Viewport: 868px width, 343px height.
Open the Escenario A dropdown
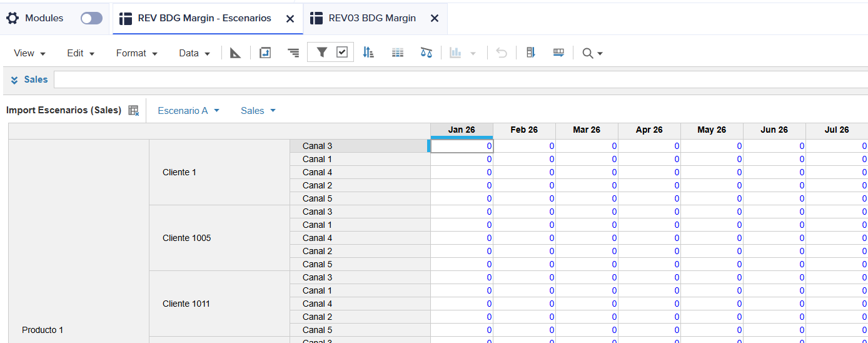click(189, 111)
